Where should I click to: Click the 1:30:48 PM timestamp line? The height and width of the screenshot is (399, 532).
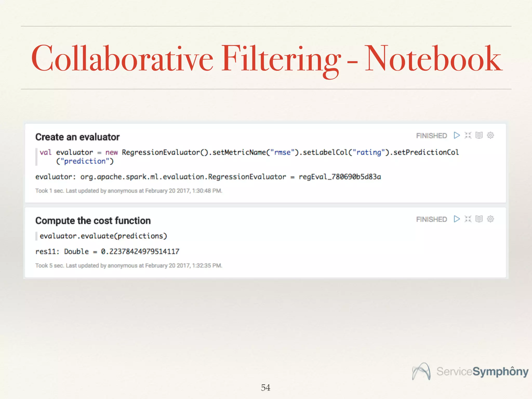[129, 191]
